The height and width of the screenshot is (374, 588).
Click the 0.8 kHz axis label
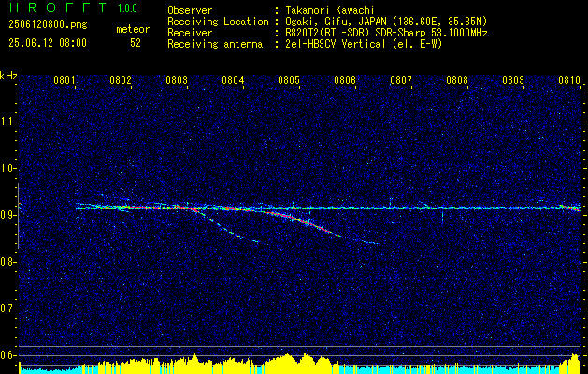point(8,262)
